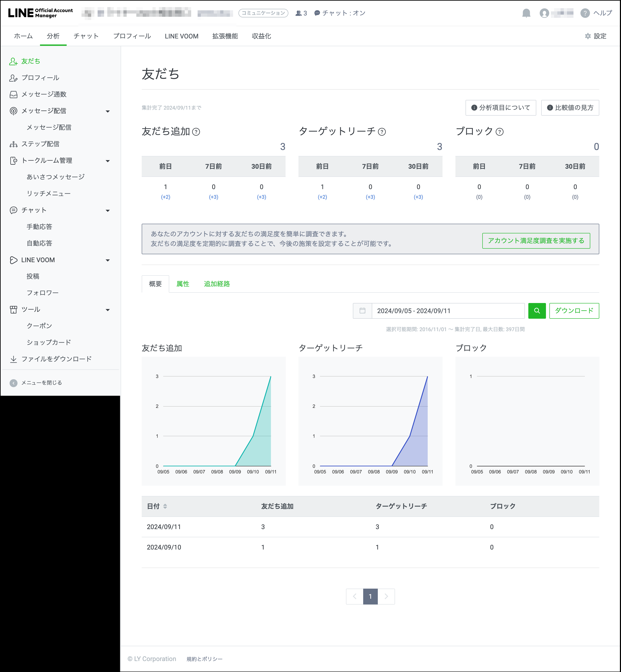
Task: Click the notification bell icon
Action: 526,13
